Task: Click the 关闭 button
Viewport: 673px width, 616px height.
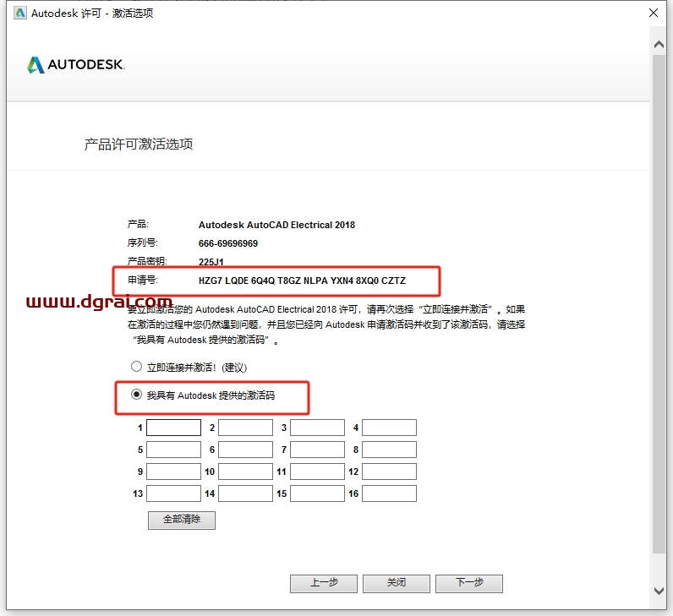Action: click(397, 583)
